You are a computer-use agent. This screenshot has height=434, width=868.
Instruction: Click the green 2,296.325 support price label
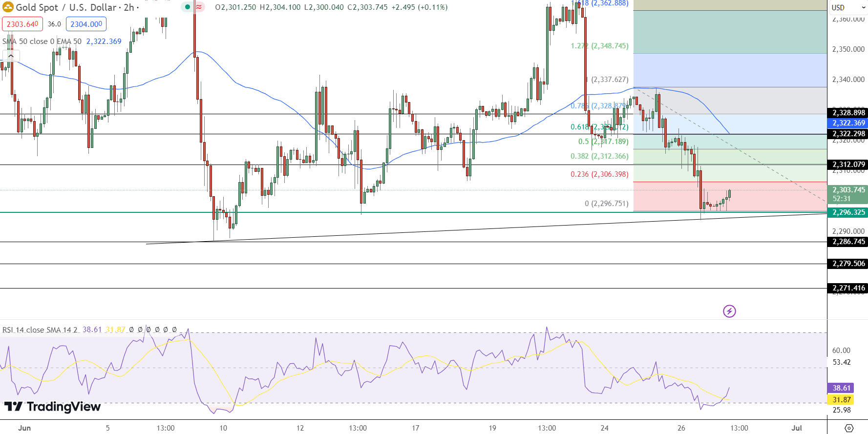848,212
